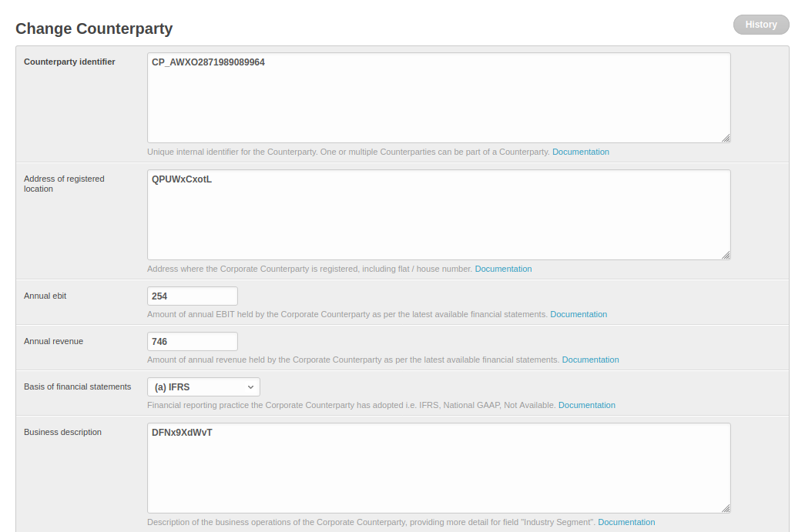Screen dimensions: 805x532
Task: Open Documentation link for Basis of financial statements
Action: click(586, 405)
